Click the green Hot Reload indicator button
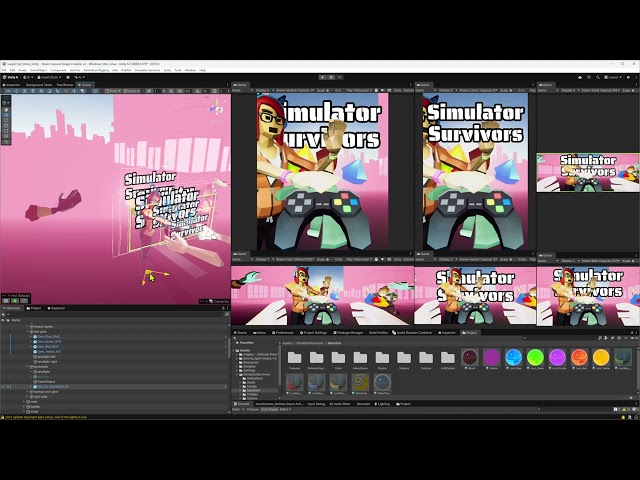Viewport: 640px width, 480px height. [15, 301]
